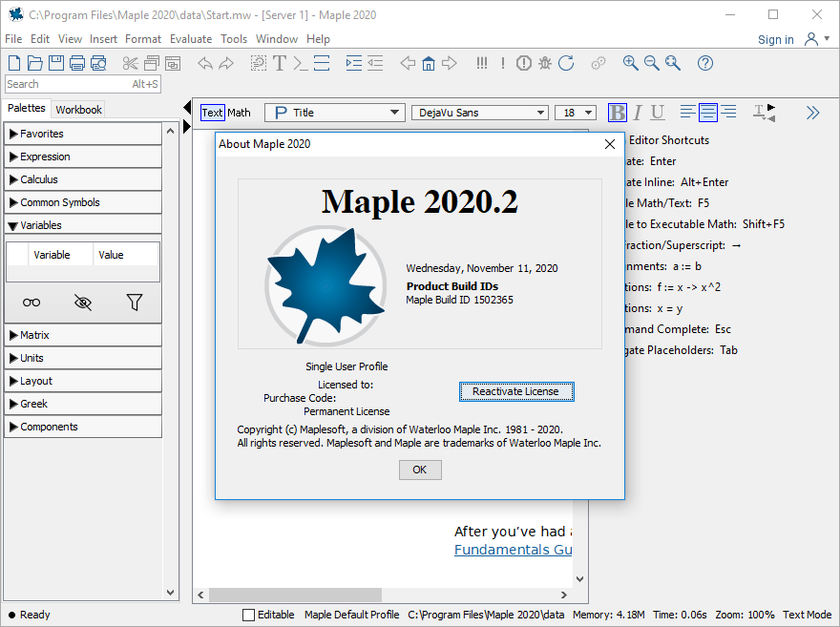Switch input to Text mode
The image size is (840, 627).
point(212,113)
